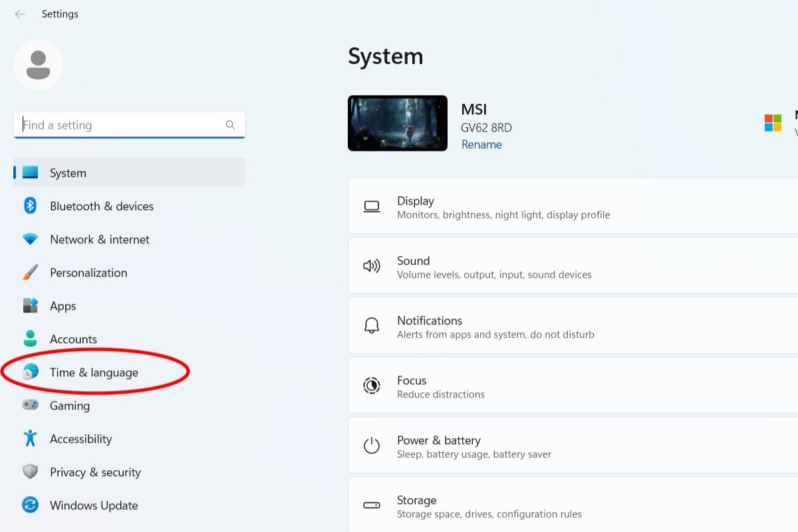Click the Microsoft logo icon
This screenshot has width=798, height=532.
773,123
